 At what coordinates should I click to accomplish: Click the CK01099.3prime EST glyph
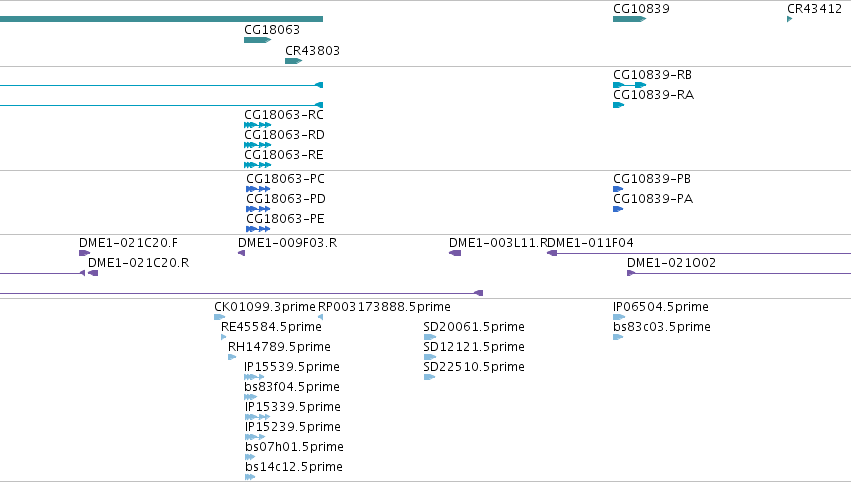pyautogui.click(x=219, y=317)
